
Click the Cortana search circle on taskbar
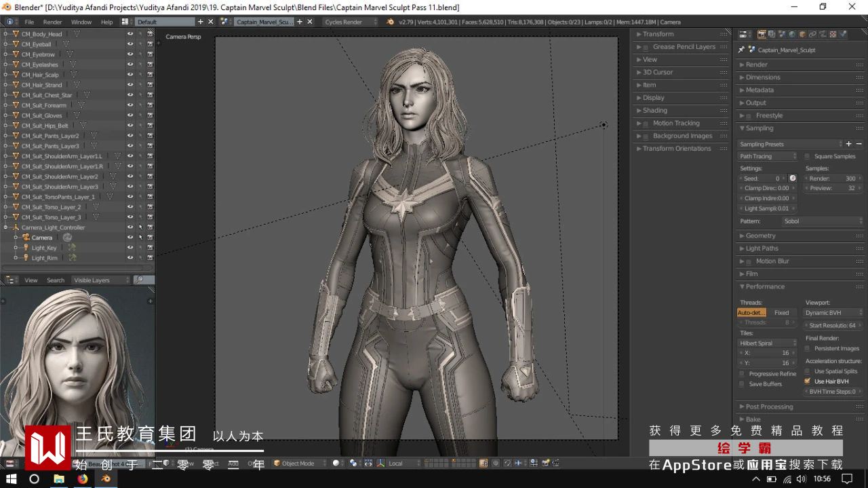(35, 478)
